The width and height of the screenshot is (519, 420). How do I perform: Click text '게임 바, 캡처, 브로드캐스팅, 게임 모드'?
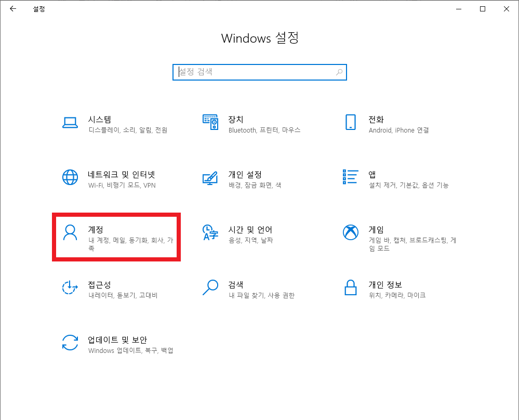point(412,244)
